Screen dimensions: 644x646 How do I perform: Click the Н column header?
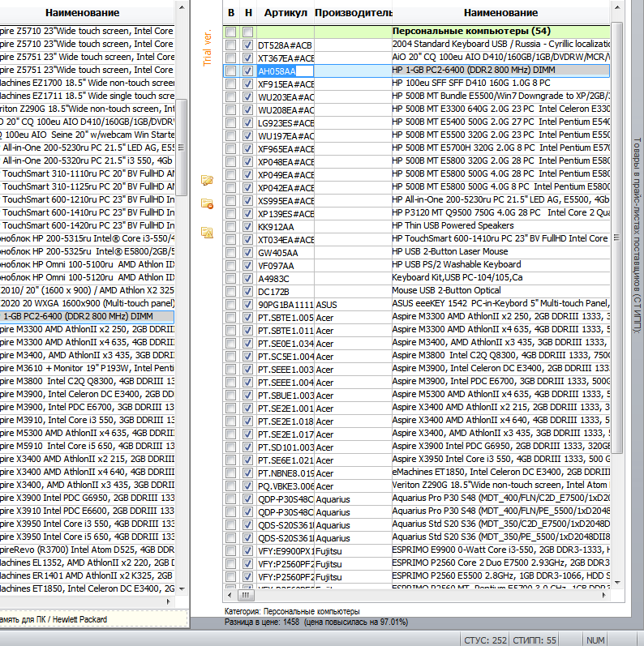click(248, 13)
